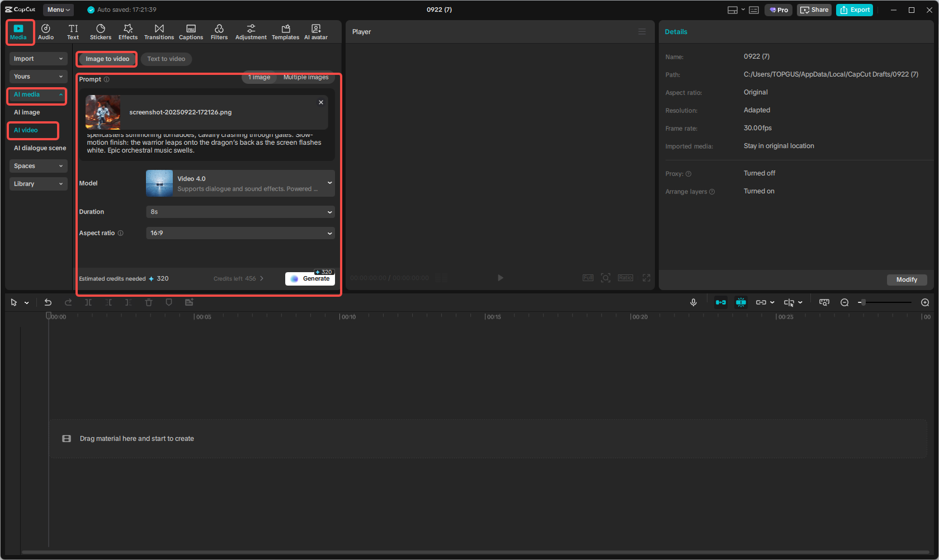939x560 pixels.
Task: Open the AI avatar panel
Action: 316,32
